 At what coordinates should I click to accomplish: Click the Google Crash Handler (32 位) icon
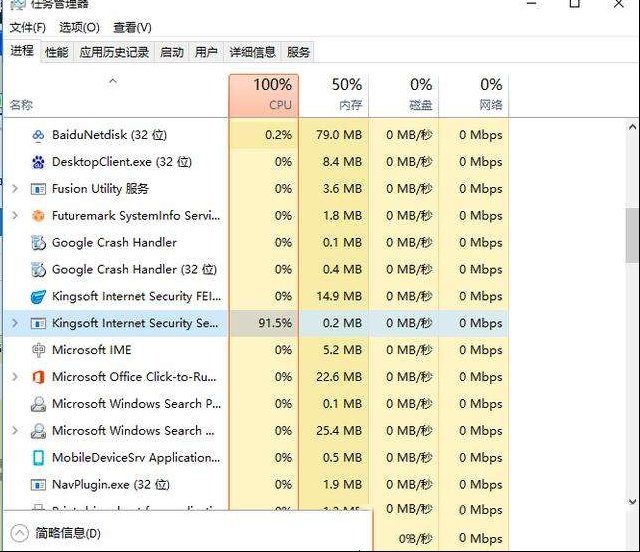pyautogui.click(x=38, y=269)
